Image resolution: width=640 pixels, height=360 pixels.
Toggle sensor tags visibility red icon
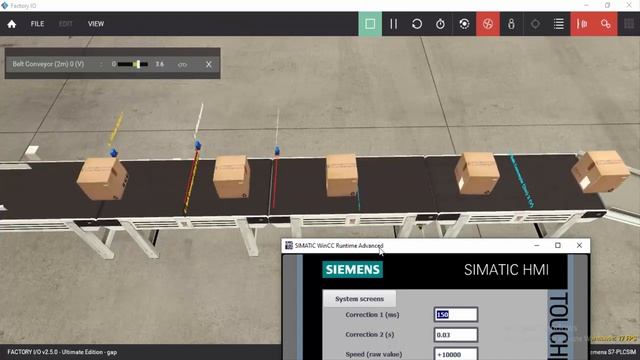tap(582, 24)
